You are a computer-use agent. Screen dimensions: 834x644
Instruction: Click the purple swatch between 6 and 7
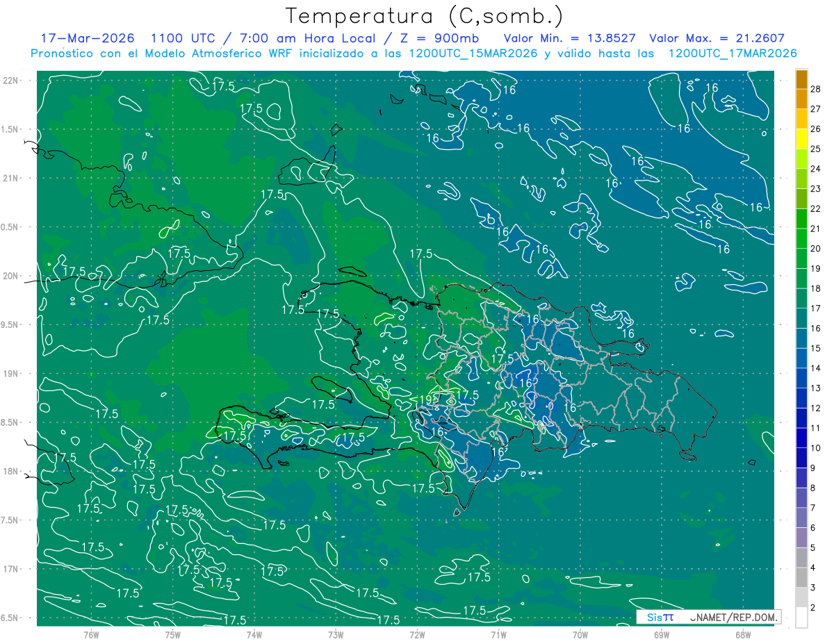[x=801, y=518]
